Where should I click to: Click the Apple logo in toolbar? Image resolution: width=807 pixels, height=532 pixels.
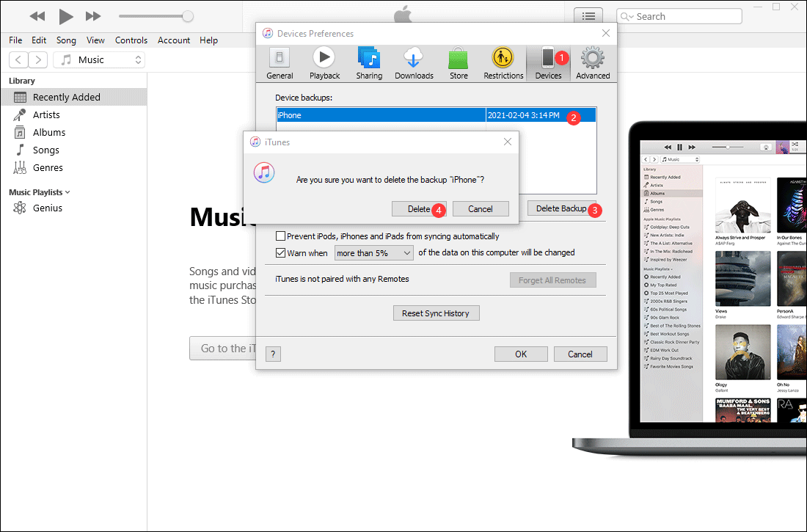pos(403,15)
